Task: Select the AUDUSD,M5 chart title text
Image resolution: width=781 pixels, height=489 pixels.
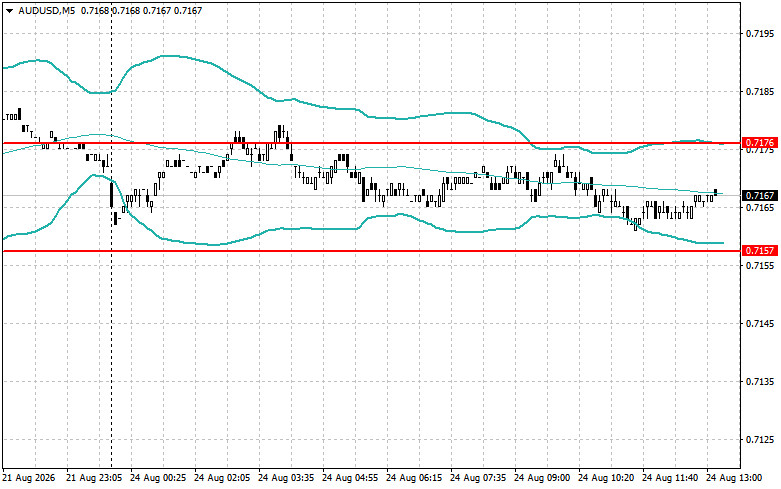Action: click(x=46, y=10)
